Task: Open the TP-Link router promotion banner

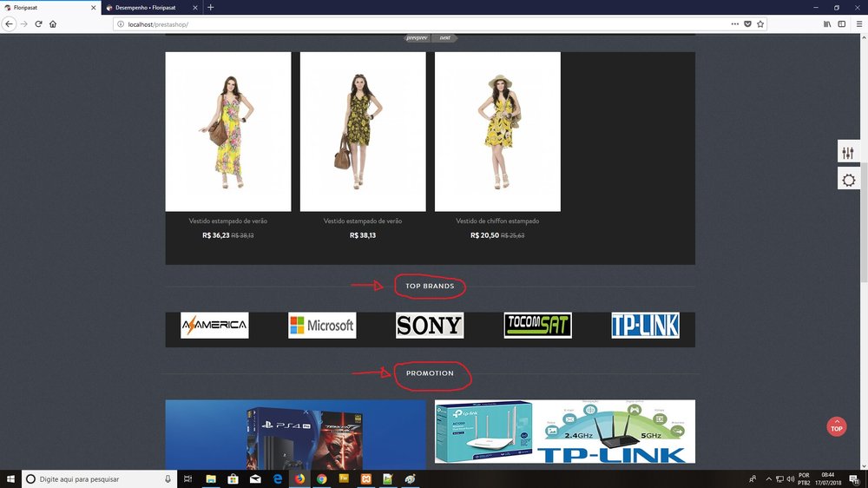Action: tap(565, 432)
